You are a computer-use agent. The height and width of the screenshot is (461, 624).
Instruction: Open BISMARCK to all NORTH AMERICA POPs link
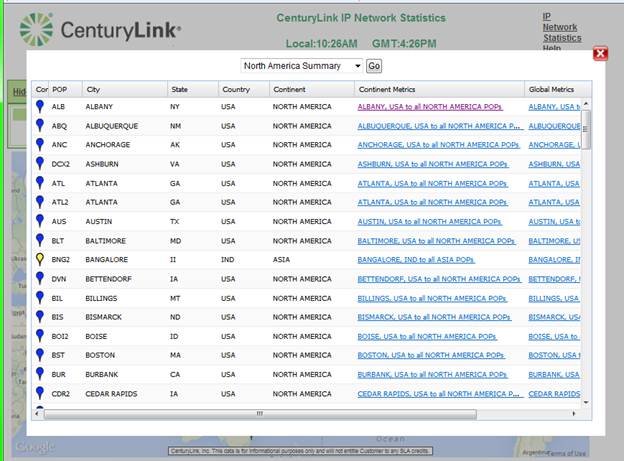pos(434,317)
